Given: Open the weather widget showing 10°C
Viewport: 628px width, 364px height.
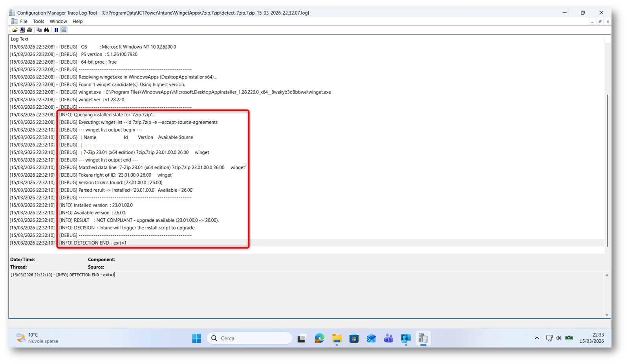Looking at the screenshot, I should coord(37,338).
